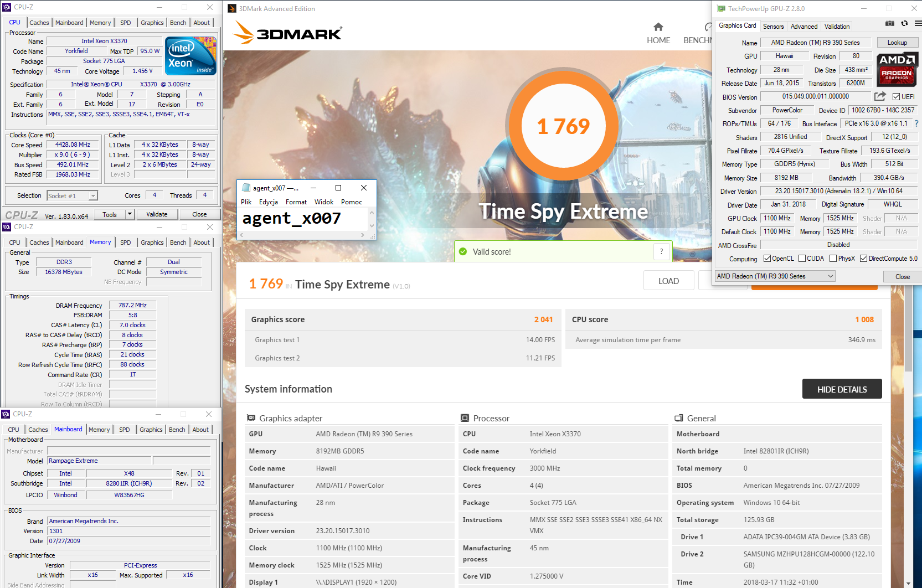Click the GPU-Z BIOS Version value field
Viewport: 922px width, 588px height.
(815, 97)
